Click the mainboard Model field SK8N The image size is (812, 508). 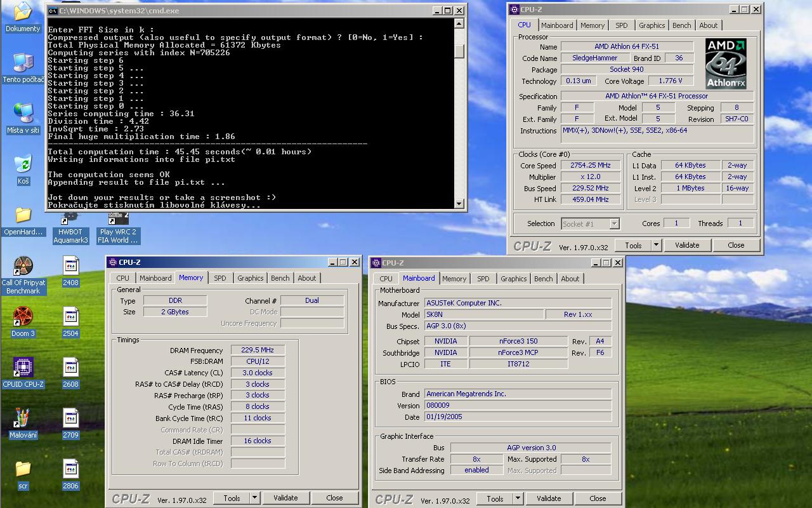(x=484, y=314)
